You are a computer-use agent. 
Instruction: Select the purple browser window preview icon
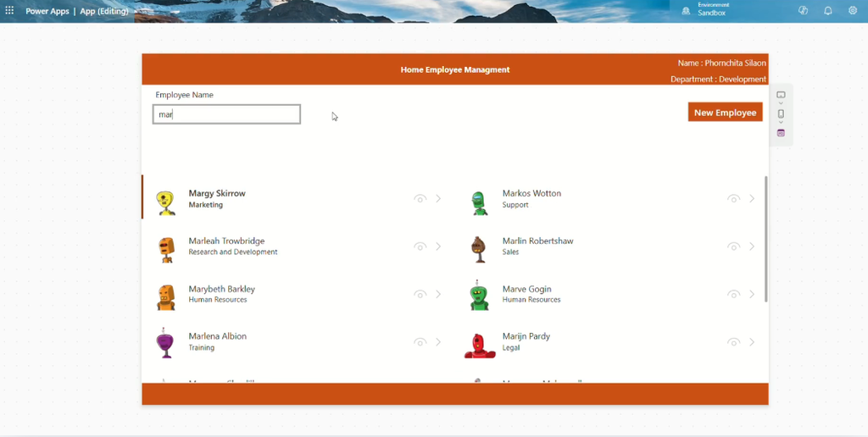781,133
